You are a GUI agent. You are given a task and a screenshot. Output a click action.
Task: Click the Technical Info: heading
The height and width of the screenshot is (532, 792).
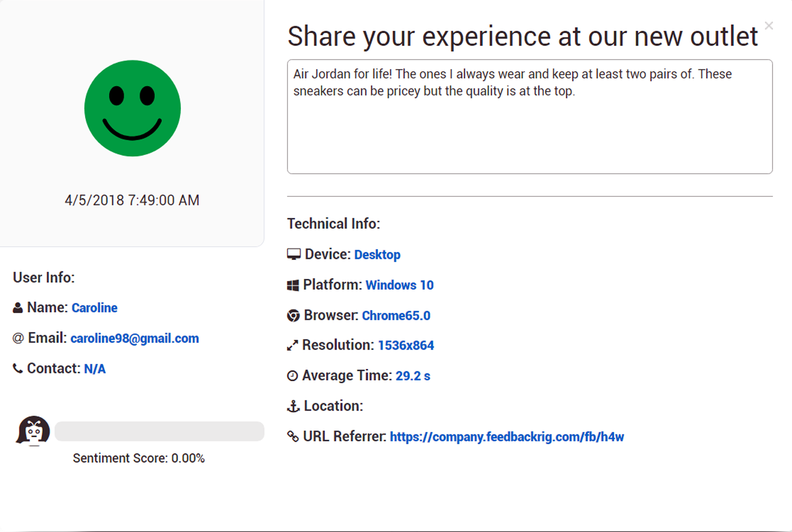[x=334, y=224]
